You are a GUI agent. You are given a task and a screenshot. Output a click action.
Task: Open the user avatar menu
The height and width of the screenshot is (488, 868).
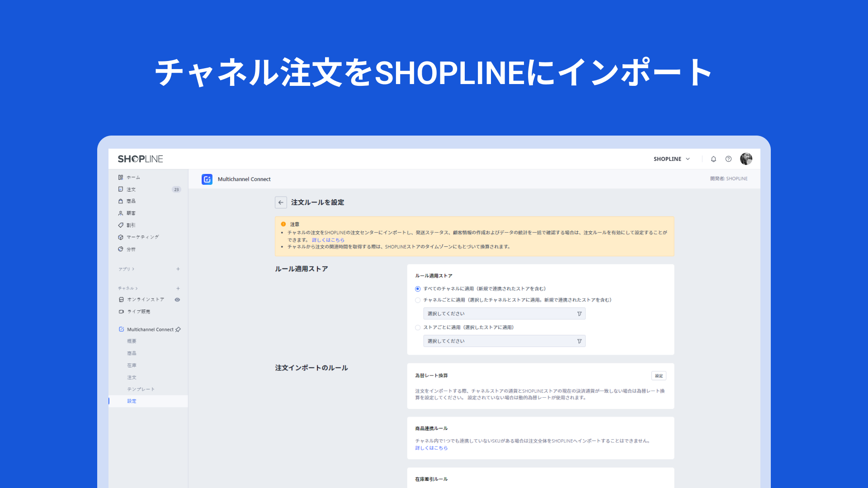point(746,159)
